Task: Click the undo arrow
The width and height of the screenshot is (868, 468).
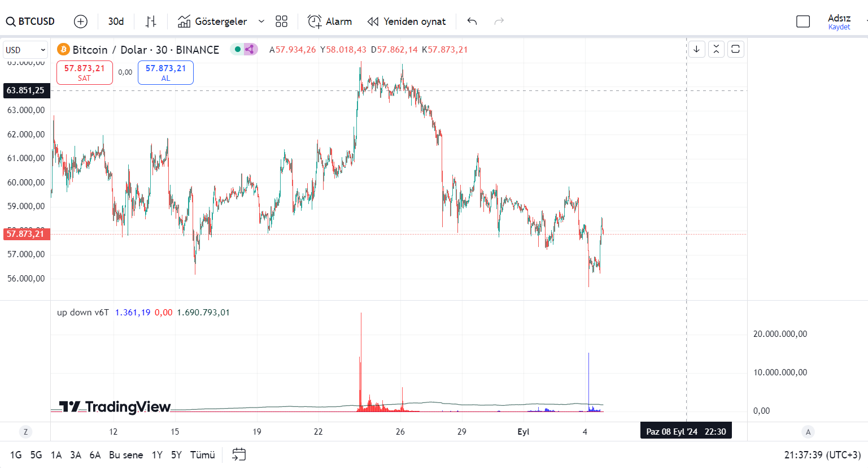Action: coord(472,21)
